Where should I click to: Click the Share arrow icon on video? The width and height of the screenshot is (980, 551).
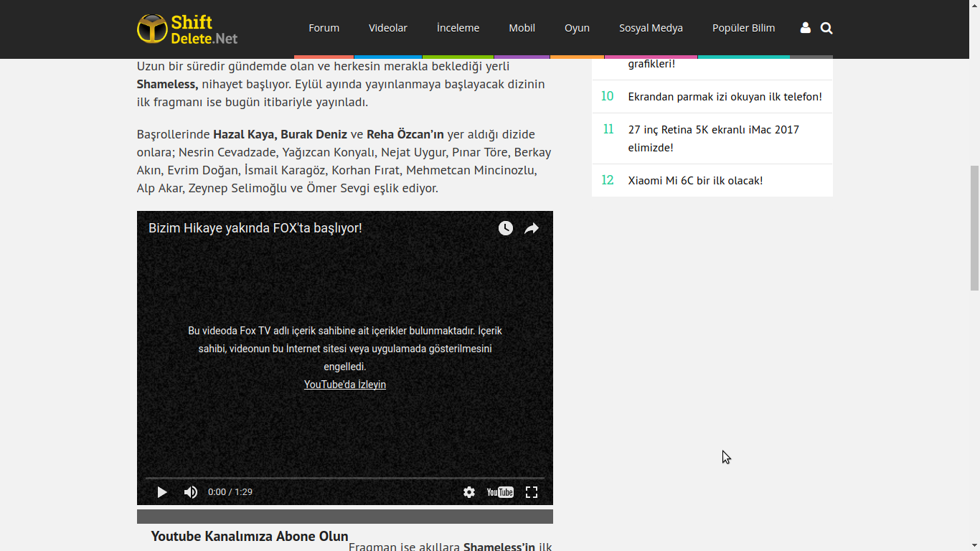coord(532,228)
